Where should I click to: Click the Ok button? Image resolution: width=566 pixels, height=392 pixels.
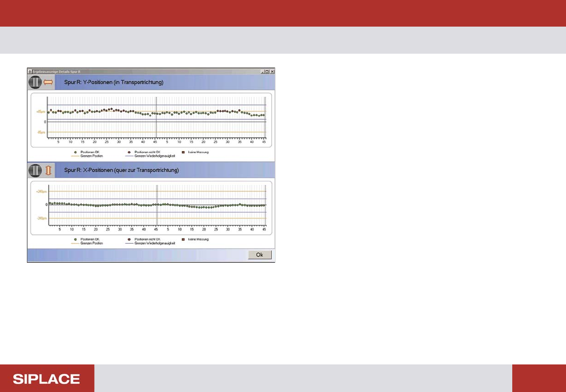coord(260,255)
